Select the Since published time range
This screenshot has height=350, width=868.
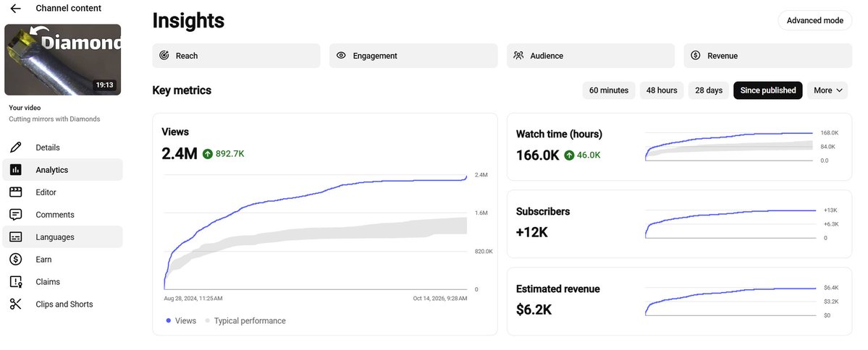768,90
